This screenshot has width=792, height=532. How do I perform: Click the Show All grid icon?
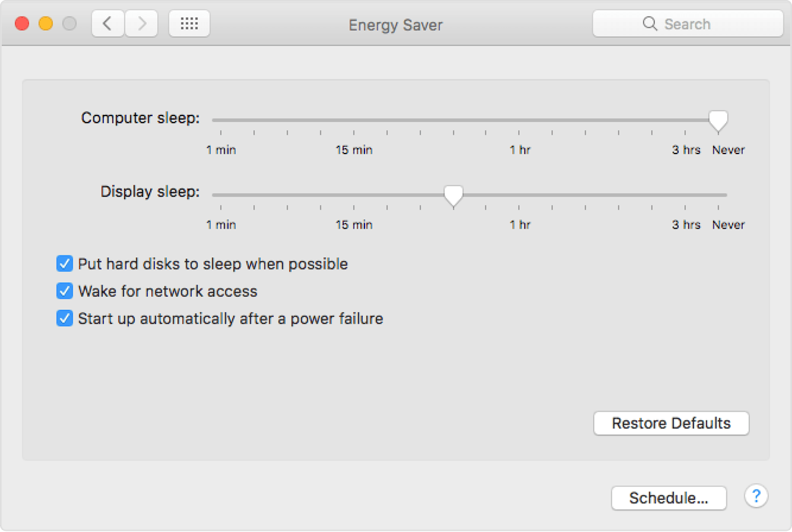click(x=189, y=24)
